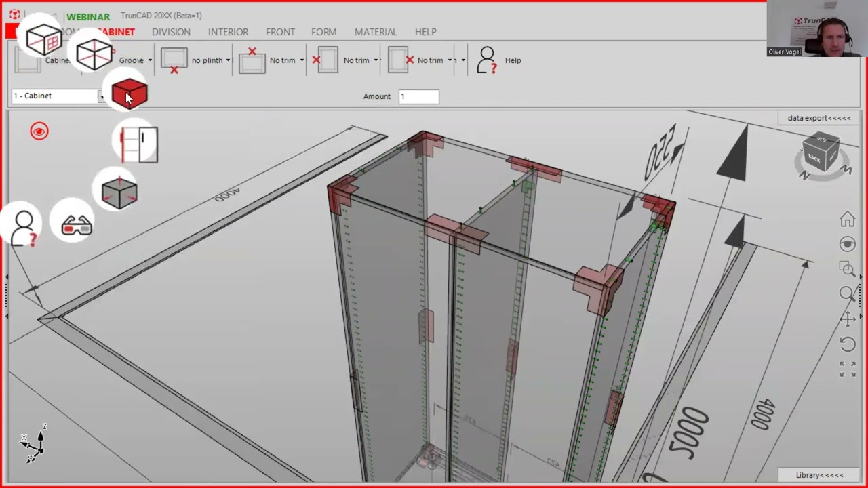Expand the first No trim dropdown
This screenshot has width=868, height=488.
click(302, 60)
